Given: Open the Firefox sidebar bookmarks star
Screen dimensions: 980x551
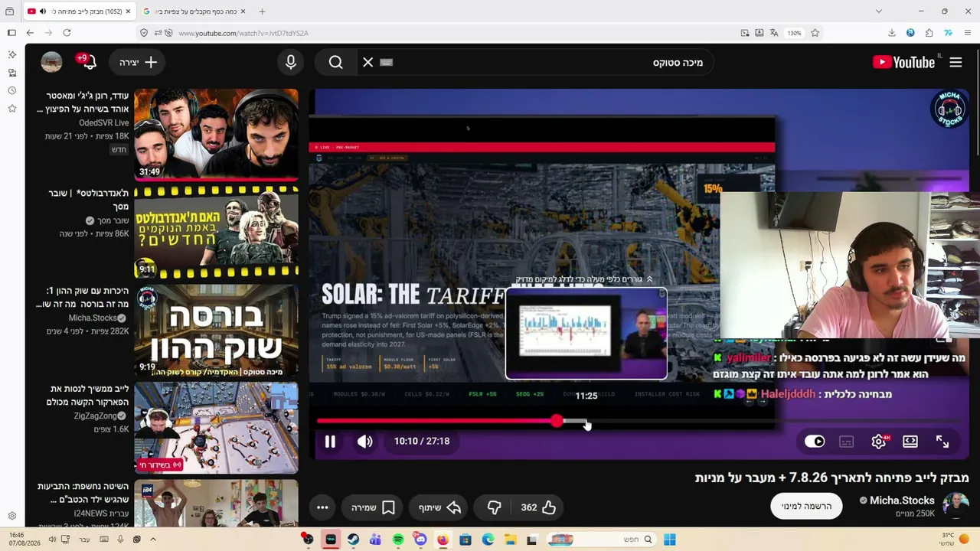Looking at the screenshot, I should pos(11,109).
